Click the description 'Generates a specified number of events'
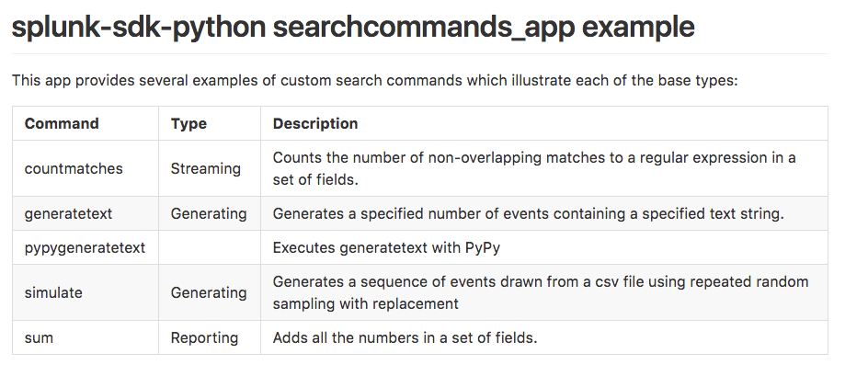The width and height of the screenshot is (868, 365). coord(528,214)
